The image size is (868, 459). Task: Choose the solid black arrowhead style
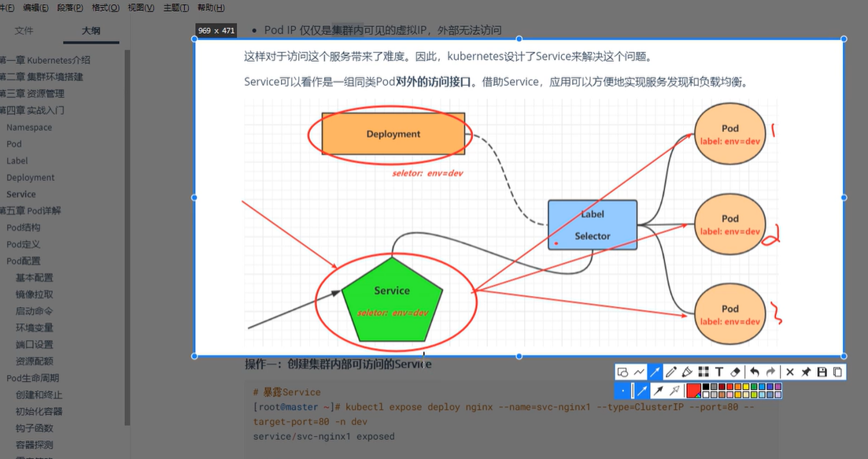(x=658, y=391)
